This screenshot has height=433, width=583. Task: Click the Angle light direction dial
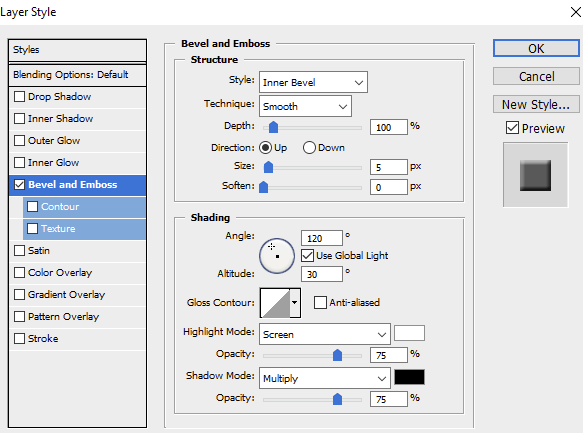[x=277, y=256]
